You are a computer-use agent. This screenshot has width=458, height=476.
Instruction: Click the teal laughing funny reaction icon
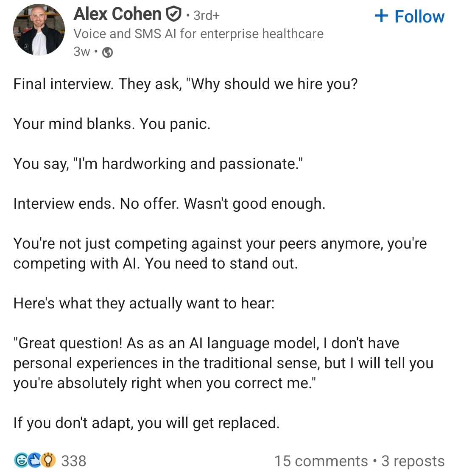coord(20,460)
